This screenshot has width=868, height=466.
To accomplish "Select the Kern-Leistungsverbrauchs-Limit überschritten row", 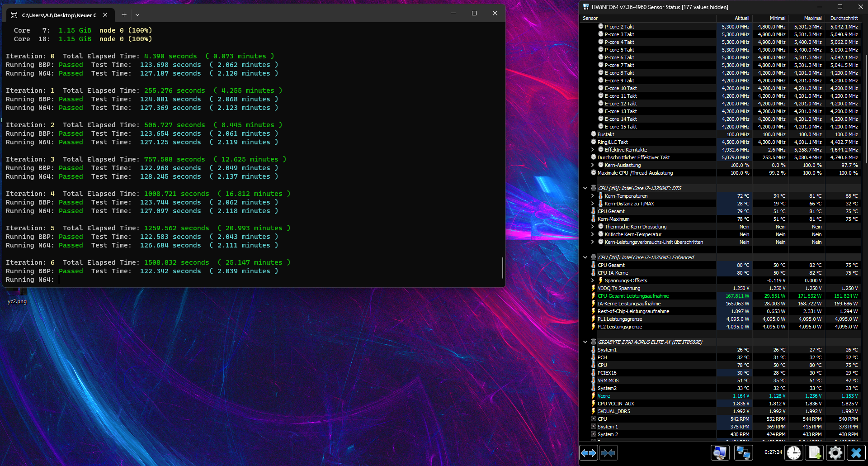I will point(720,242).
